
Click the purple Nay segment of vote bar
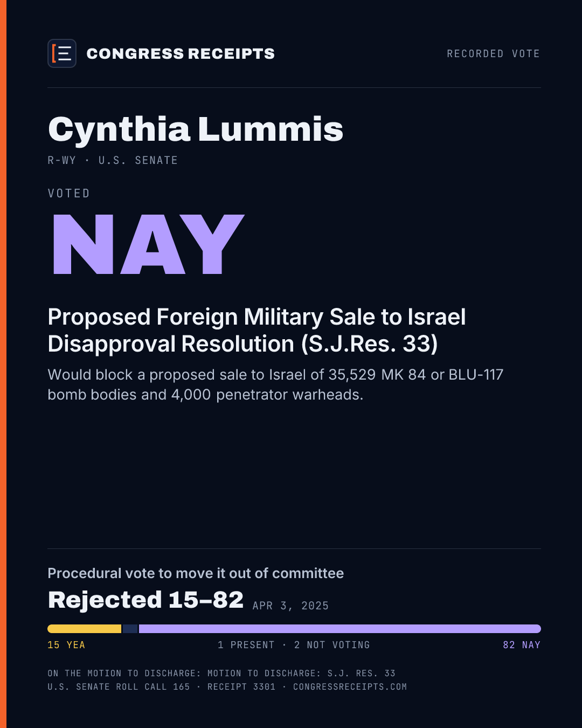point(340,629)
